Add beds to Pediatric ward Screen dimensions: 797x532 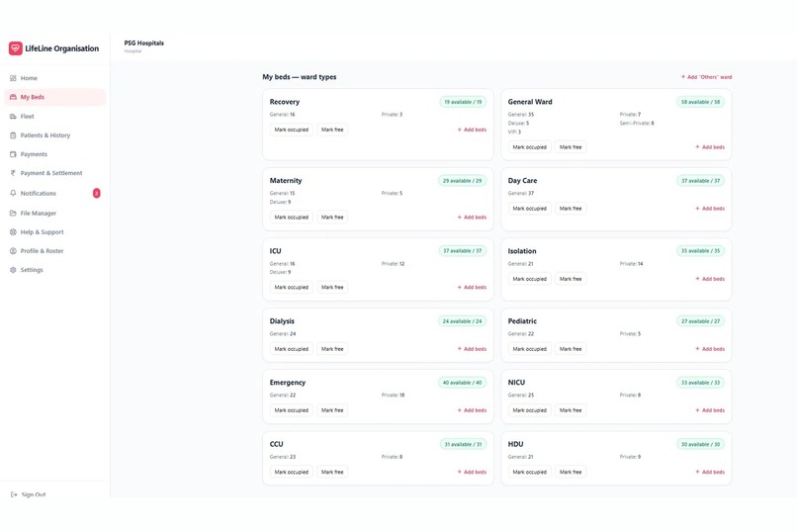[710, 349]
